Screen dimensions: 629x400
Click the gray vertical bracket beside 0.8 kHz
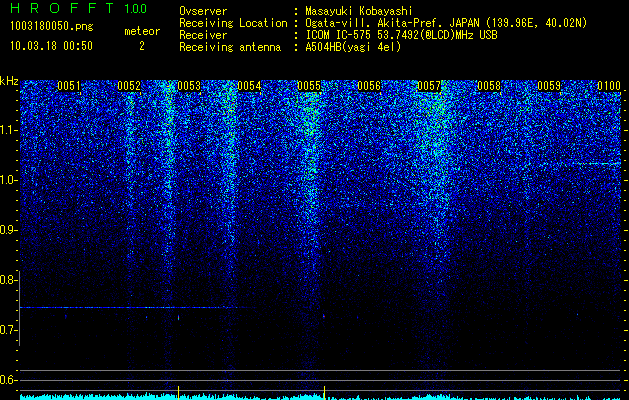[20, 308]
